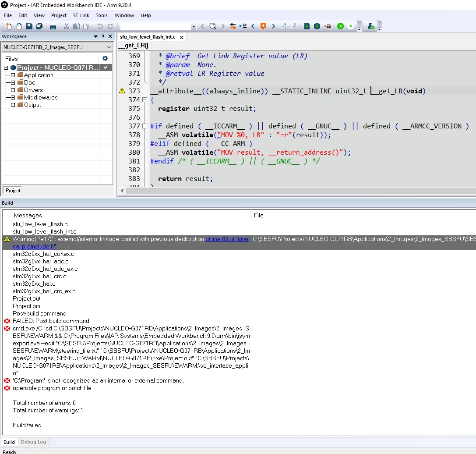
Task: Undo the last edit
Action: 100,26
